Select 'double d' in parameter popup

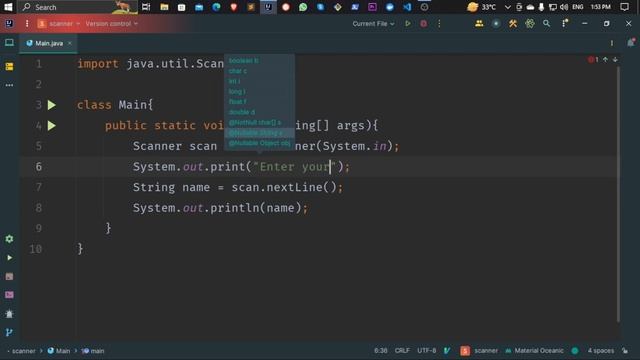click(242, 112)
